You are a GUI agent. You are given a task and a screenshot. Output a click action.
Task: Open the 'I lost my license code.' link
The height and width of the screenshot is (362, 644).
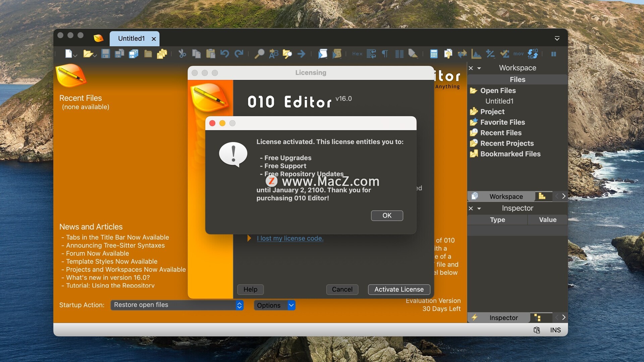(290, 238)
